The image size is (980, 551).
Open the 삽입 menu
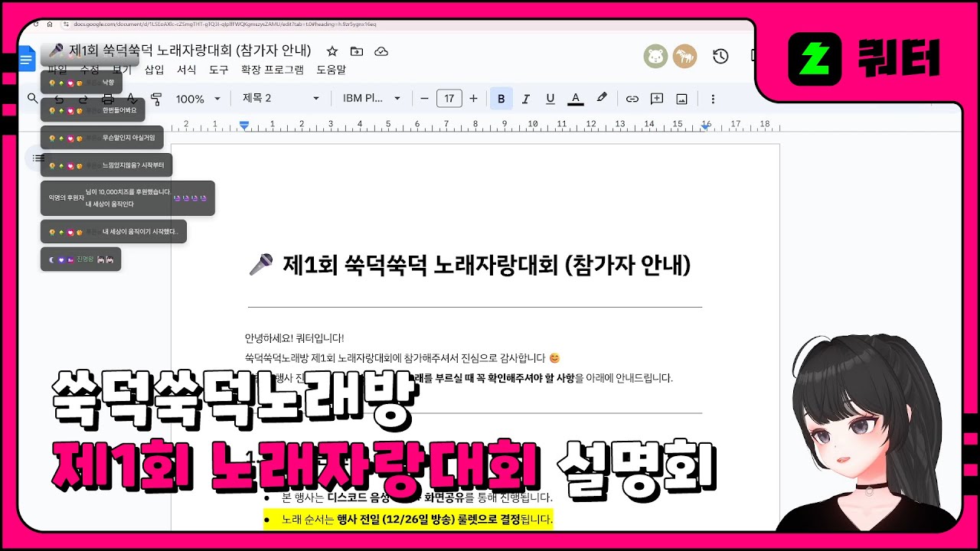155,70
